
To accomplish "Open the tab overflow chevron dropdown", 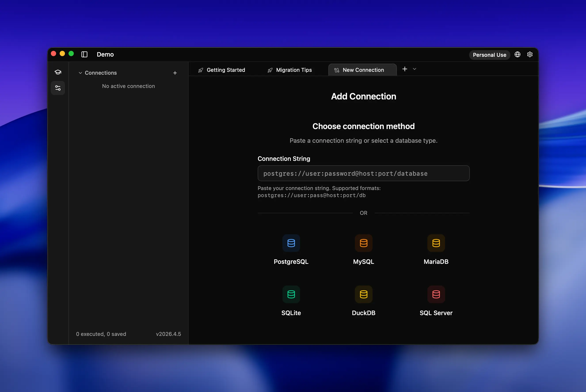I will [x=415, y=69].
